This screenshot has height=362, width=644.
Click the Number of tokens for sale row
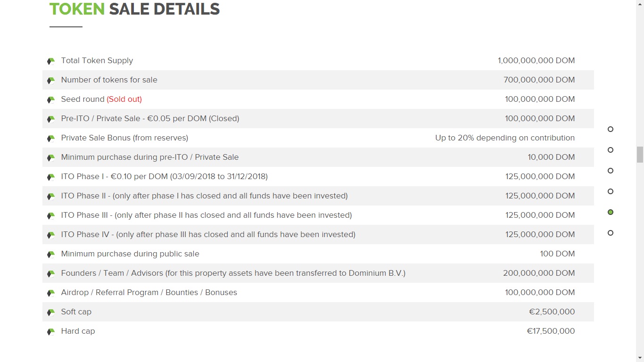318,80
